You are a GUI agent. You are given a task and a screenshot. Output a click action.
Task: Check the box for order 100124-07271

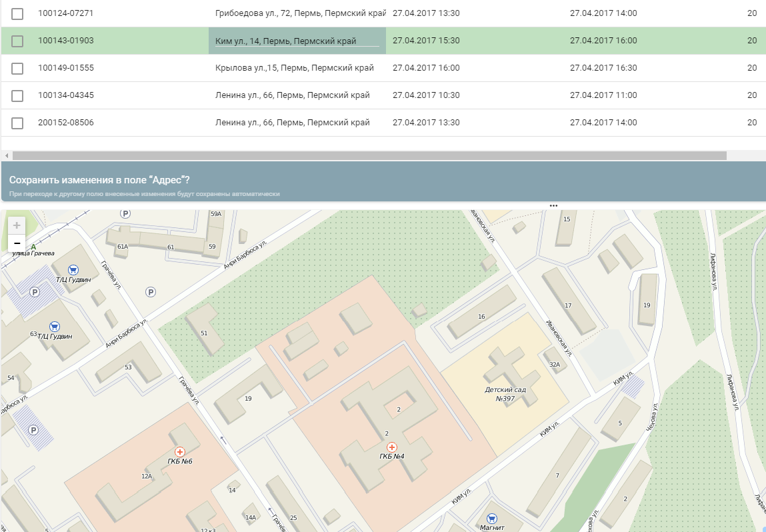click(17, 13)
